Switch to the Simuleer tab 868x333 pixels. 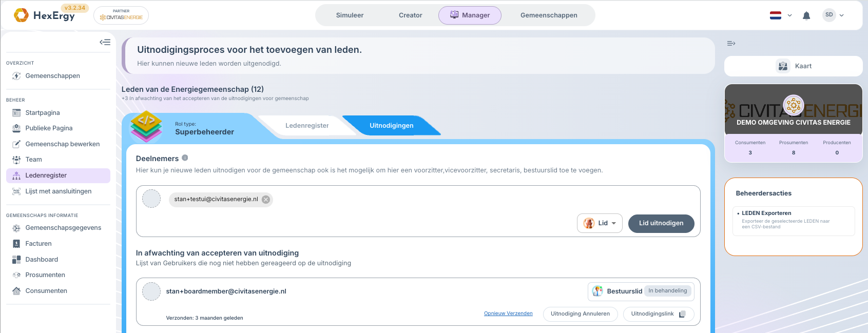[x=350, y=15]
